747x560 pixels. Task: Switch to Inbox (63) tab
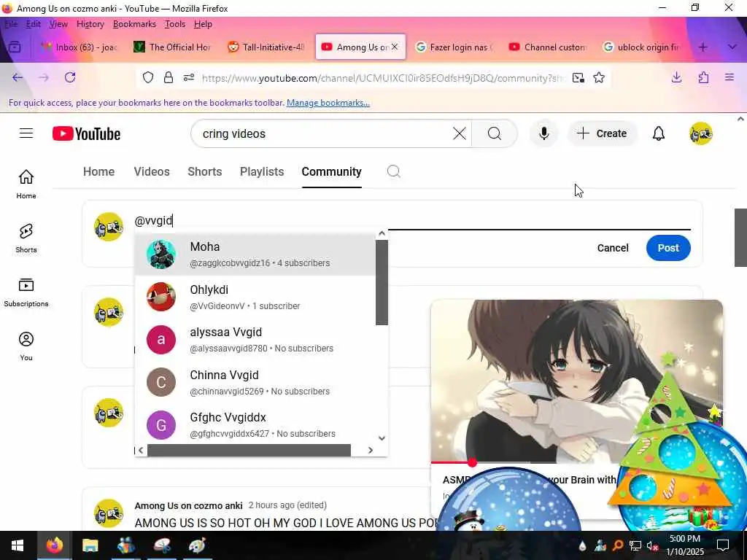point(79,47)
